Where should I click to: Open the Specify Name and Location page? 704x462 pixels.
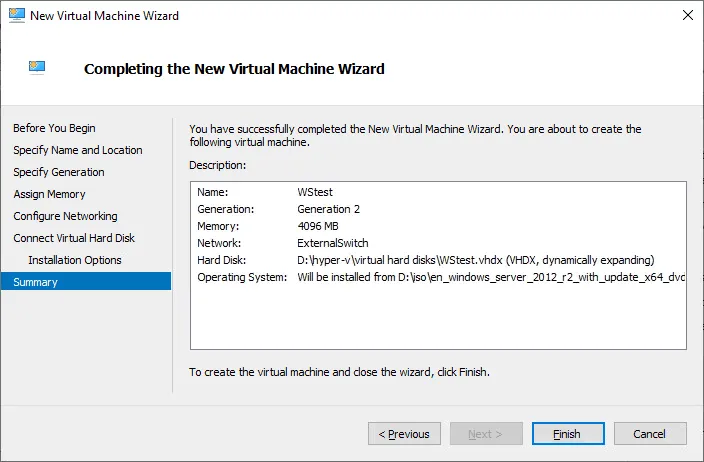point(77,150)
